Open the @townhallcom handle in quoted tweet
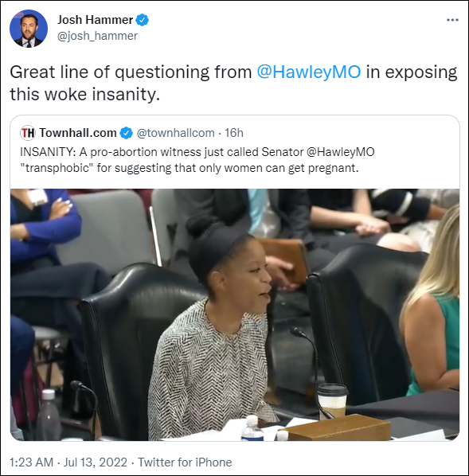469x476 pixels. (x=175, y=133)
